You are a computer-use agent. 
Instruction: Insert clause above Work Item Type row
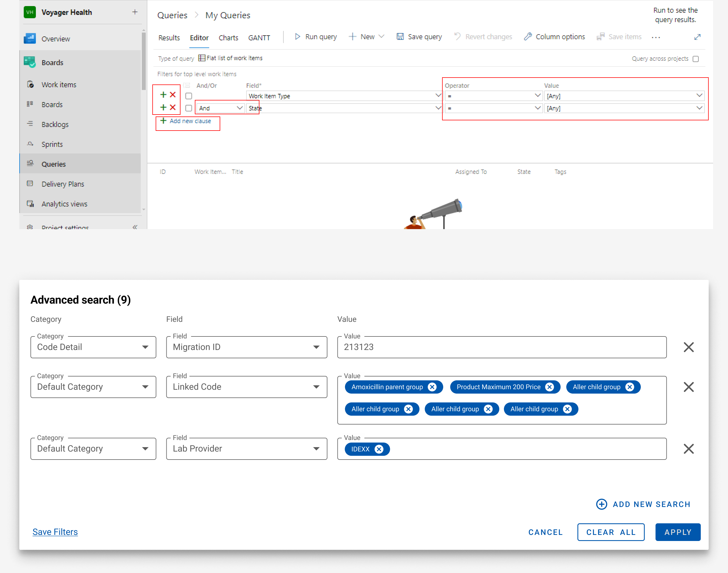click(163, 95)
